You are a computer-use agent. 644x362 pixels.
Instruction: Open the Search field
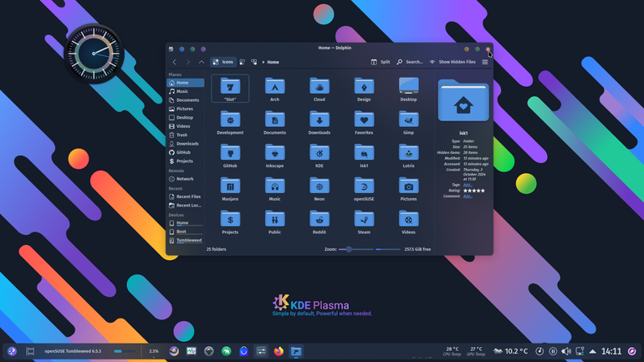click(x=410, y=62)
